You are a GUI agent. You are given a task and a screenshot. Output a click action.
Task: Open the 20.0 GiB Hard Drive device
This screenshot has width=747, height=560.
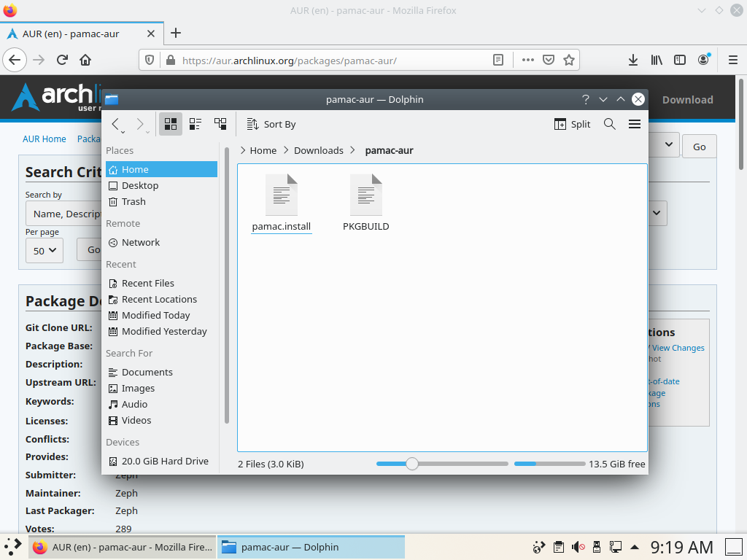(161, 462)
